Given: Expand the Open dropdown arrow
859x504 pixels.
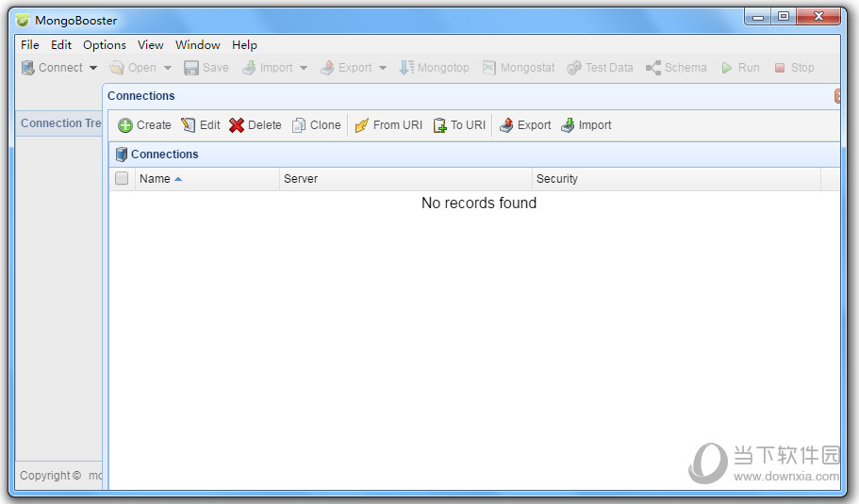Looking at the screenshot, I should click(x=168, y=68).
